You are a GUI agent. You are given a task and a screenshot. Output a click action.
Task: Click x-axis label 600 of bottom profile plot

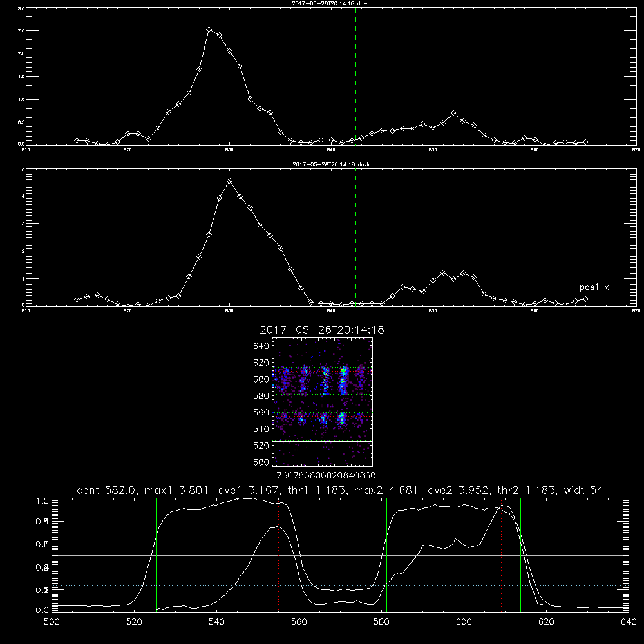464,622
